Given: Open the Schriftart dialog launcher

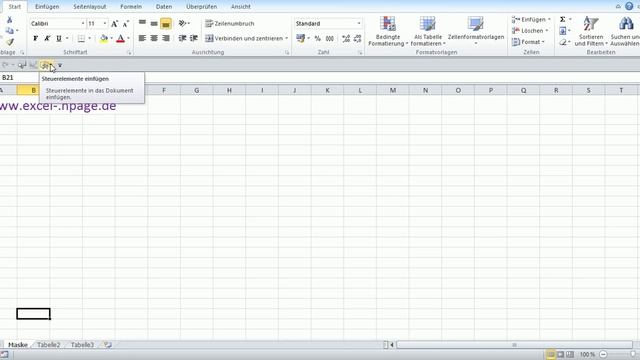Looking at the screenshot, I should (x=129, y=53).
